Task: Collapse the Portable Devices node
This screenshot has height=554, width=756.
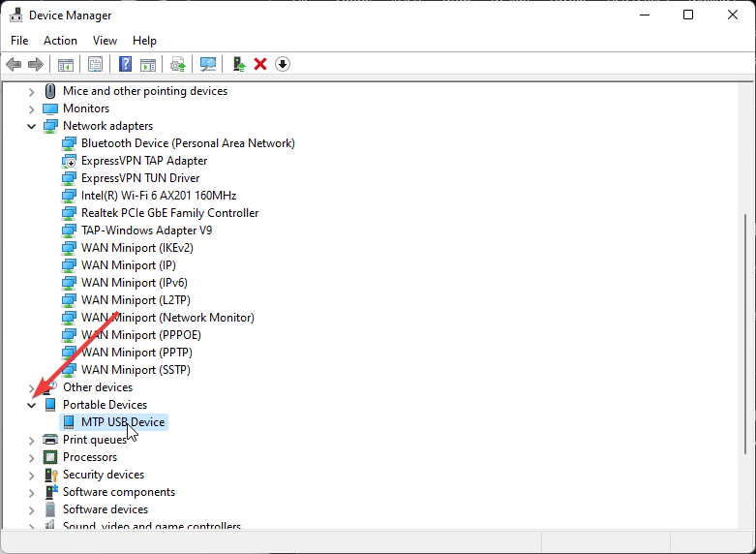Action: point(31,406)
